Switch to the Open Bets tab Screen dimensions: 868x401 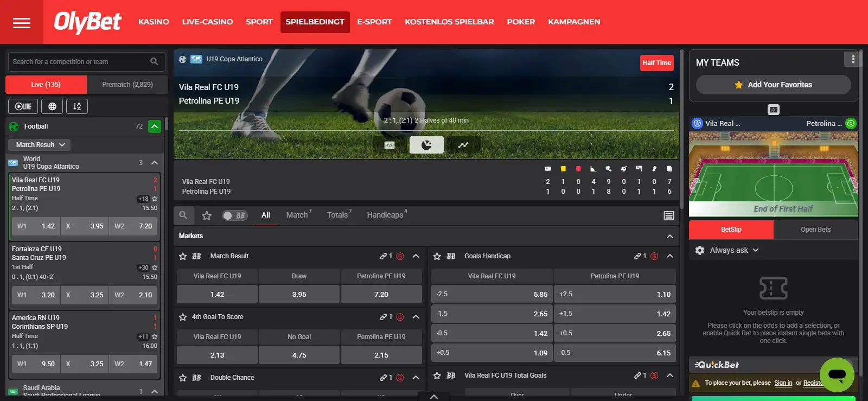point(816,230)
